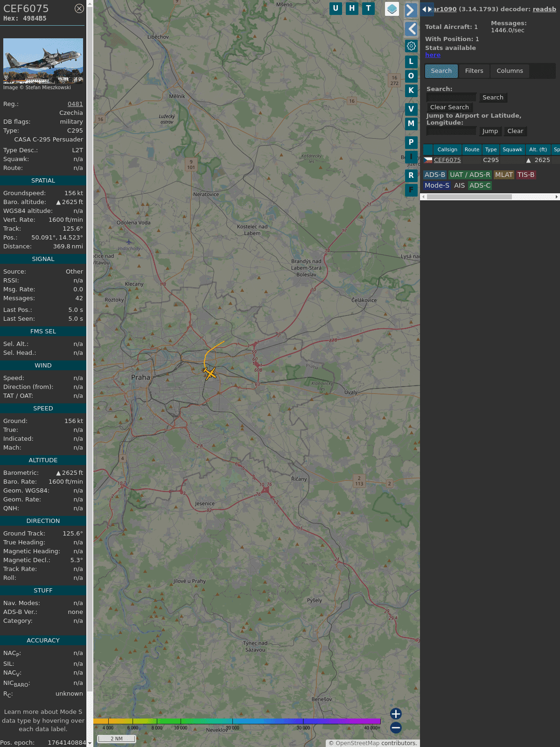Focus the Jump to Airport input field
This screenshot has height=747, width=560.
click(x=451, y=131)
